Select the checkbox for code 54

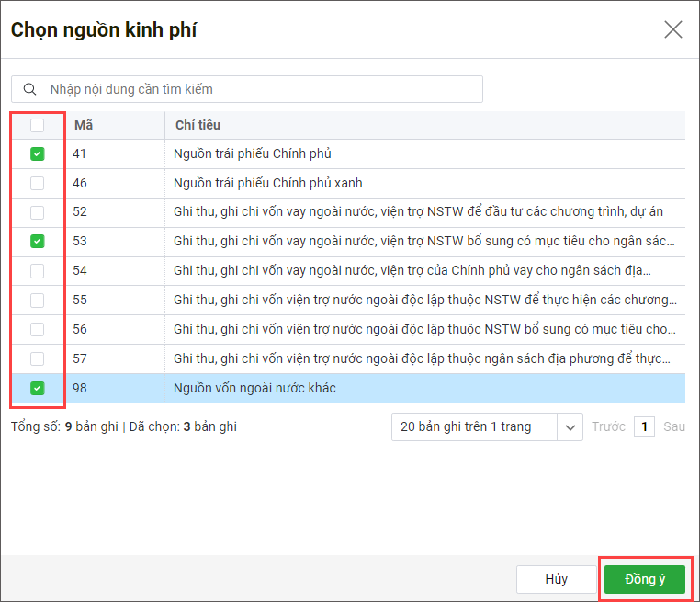(x=37, y=271)
